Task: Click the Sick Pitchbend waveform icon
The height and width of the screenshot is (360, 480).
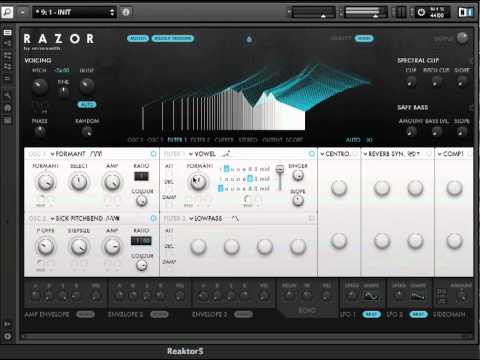Action: (x=113, y=218)
